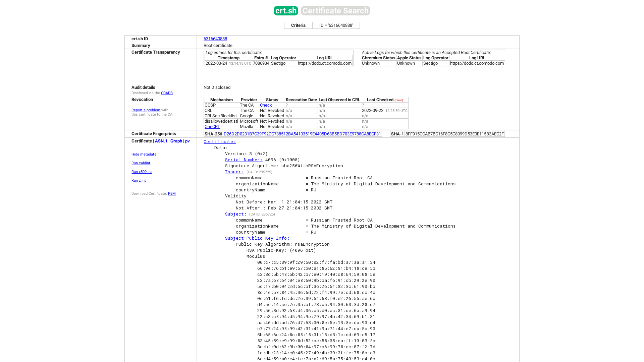This screenshot has width=644, height=362.
Task: Click the Microsoft provider cell
Action: 249,121
